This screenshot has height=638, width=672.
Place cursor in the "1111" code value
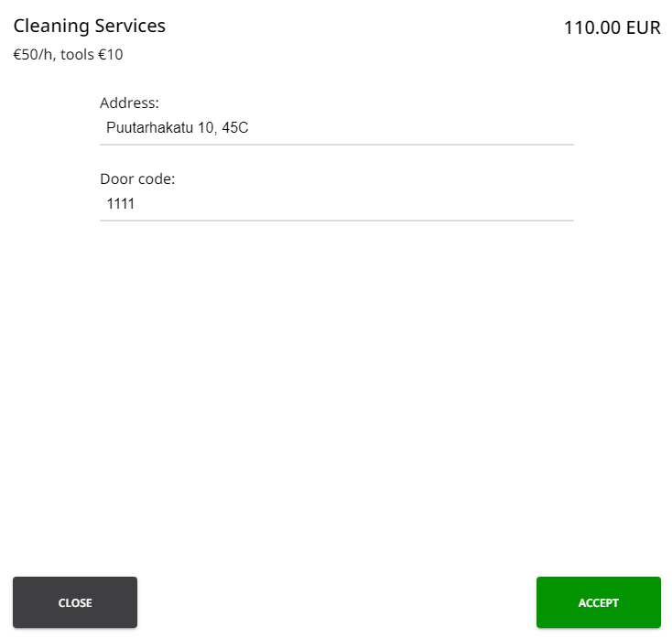[121, 204]
